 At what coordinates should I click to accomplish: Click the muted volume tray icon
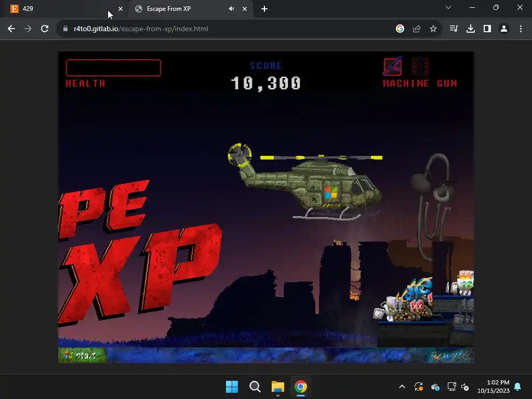coord(465,387)
